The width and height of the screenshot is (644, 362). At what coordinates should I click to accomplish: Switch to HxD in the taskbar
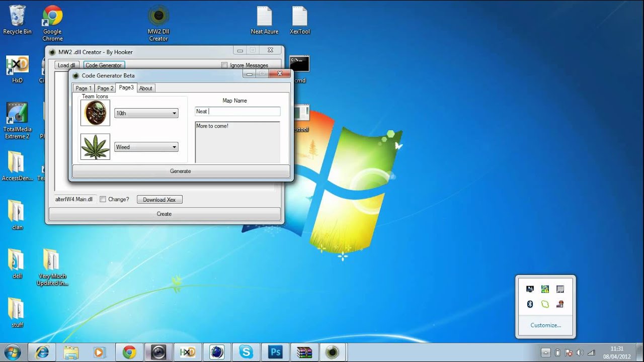click(x=188, y=352)
